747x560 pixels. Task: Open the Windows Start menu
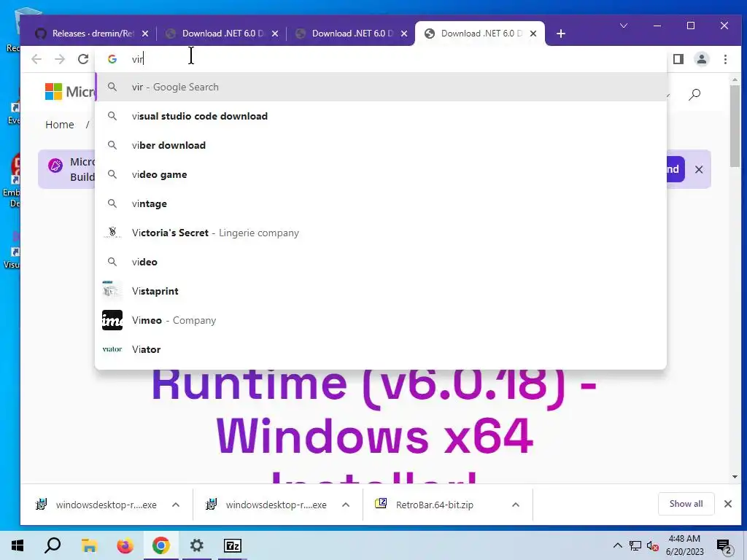pos(18,545)
